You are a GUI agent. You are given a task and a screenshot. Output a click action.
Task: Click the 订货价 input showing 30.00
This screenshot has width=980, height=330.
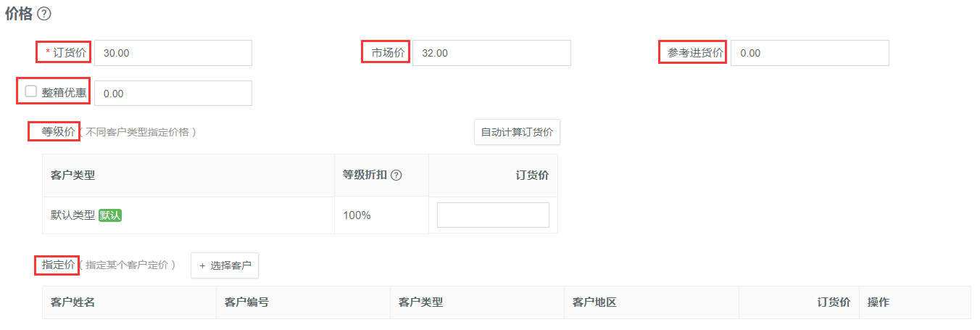click(173, 53)
